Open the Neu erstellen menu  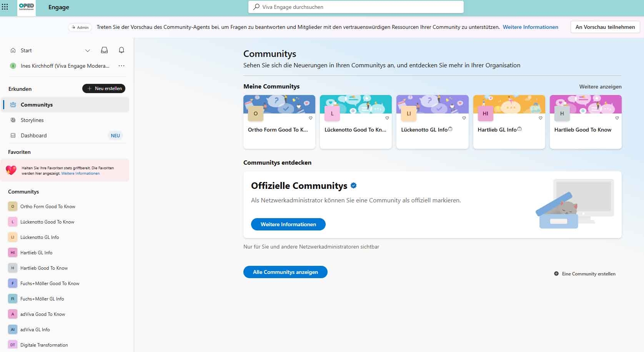(104, 88)
